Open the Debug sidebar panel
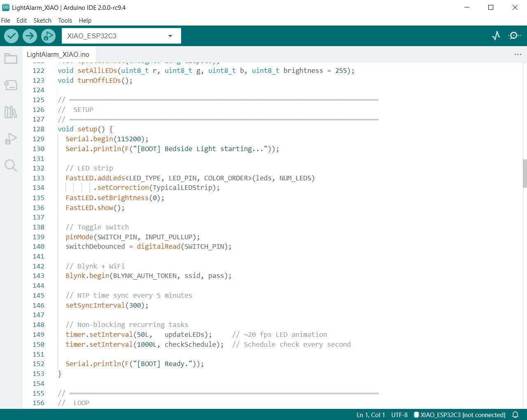Image resolution: width=527 pixels, height=420 pixels. pyautogui.click(x=11, y=139)
